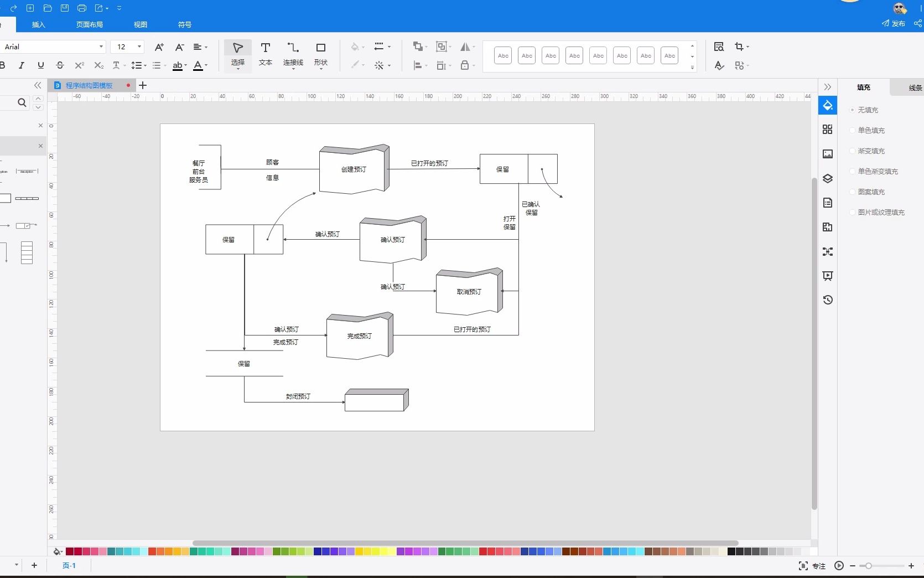Image resolution: width=924 pixels, height=578 pixels.
Task: Choose the 连接线 connector tool
Action: coord(293,55)
